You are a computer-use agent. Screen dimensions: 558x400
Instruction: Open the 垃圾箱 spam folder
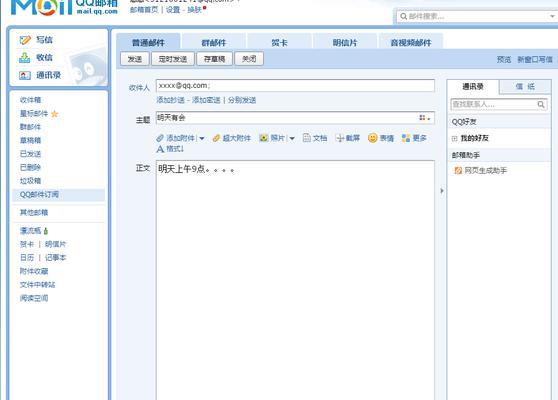(31, 181)
